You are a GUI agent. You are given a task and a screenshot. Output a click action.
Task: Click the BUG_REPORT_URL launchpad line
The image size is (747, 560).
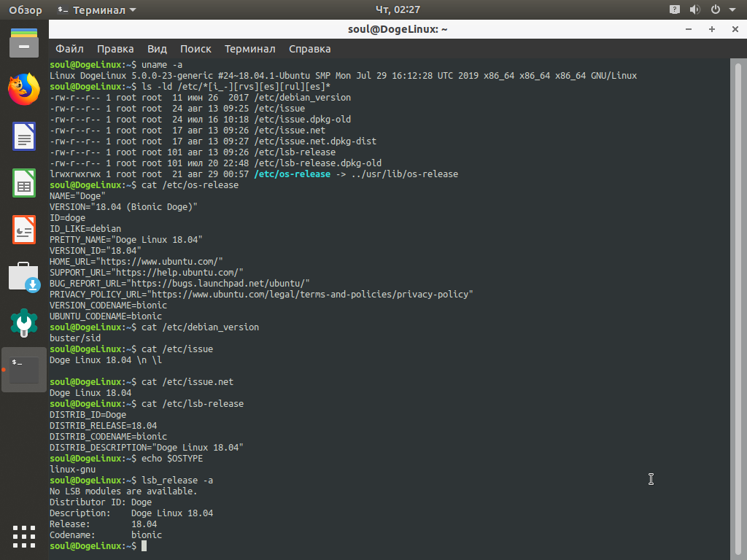pyautogui.click(x=179, y=284)
